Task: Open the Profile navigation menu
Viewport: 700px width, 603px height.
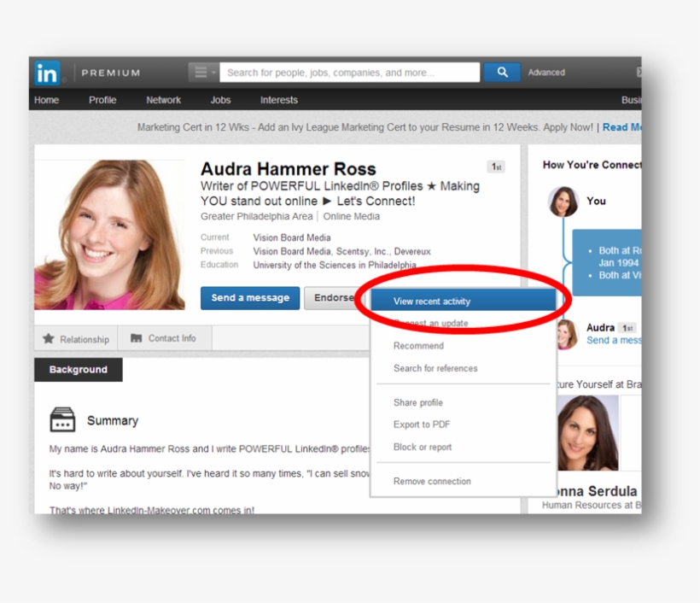Action: click(x=102, y=100)
